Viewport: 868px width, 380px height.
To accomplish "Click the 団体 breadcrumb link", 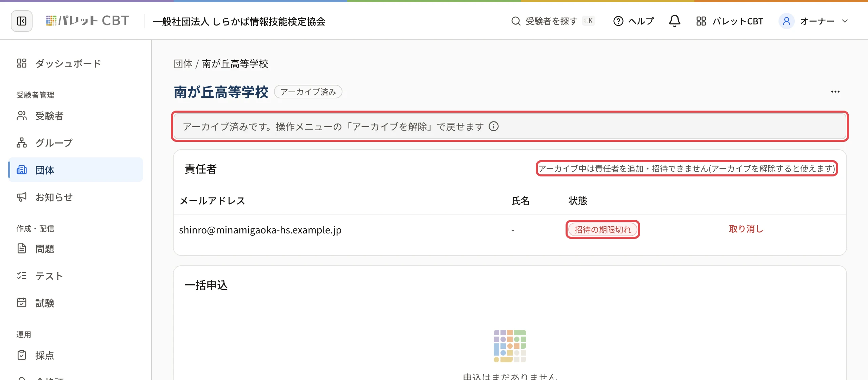I will 183,64.
